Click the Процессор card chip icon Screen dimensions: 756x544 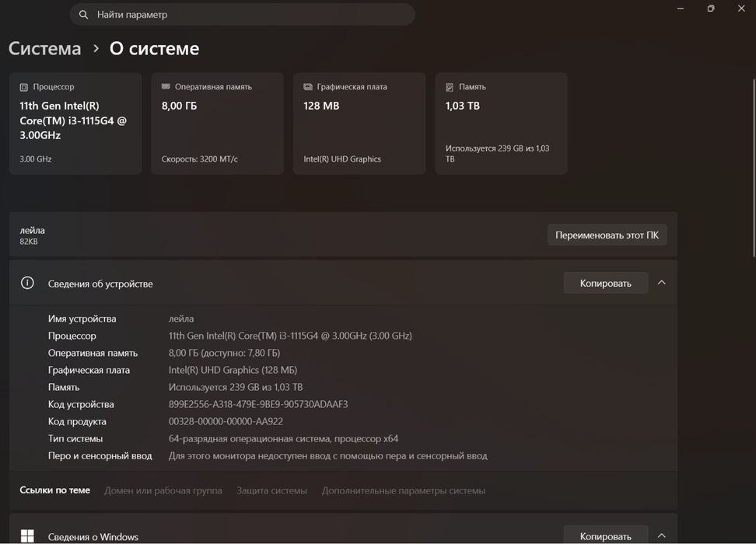[23, 87]
